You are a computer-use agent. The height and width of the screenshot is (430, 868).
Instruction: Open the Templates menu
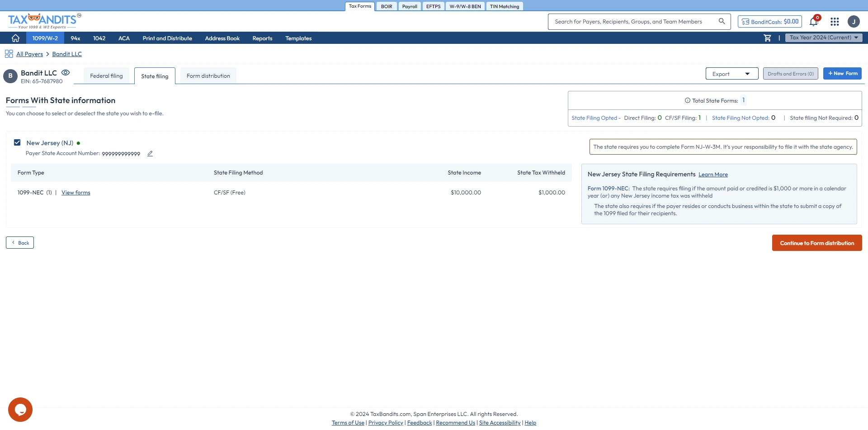[298, 38]
